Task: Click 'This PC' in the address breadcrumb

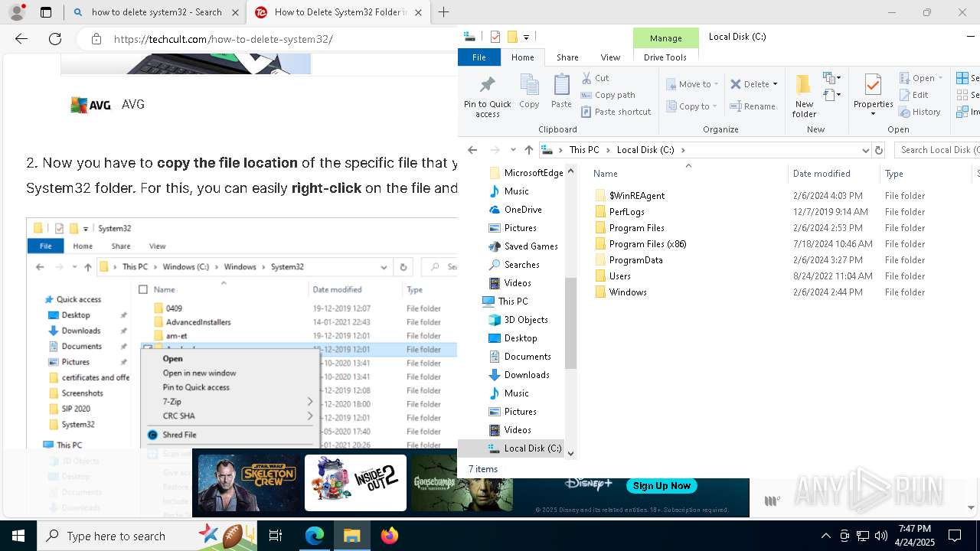Action: 584,150
